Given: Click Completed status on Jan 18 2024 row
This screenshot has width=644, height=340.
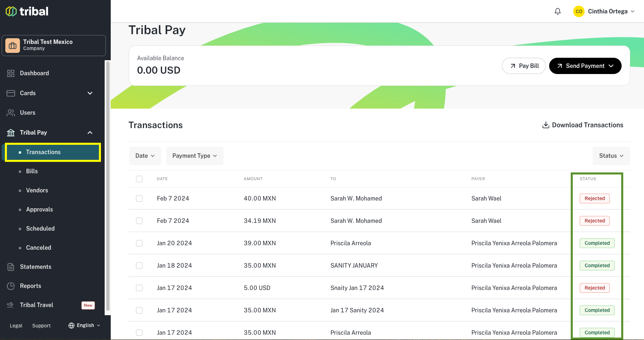Looking at the screenshot, I should [597, 266].
